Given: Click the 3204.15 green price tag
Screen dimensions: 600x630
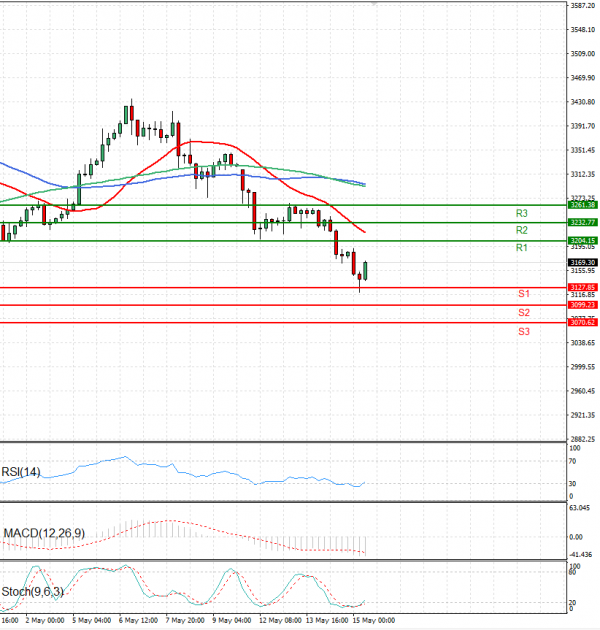Looking at the screenshot, I should pos(582,241).
